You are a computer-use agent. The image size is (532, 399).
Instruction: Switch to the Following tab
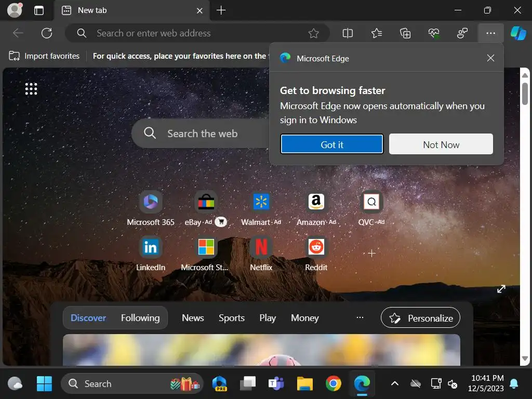click(140, 318)
